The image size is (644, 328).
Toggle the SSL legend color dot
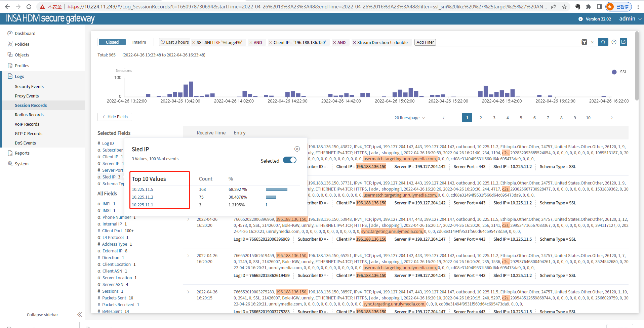click(x=614, y=72)
